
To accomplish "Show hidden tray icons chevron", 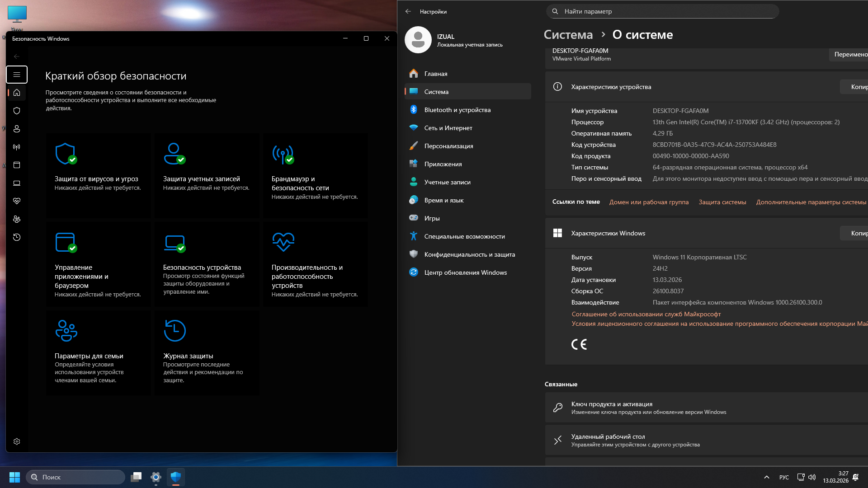I will pos(766,477).
